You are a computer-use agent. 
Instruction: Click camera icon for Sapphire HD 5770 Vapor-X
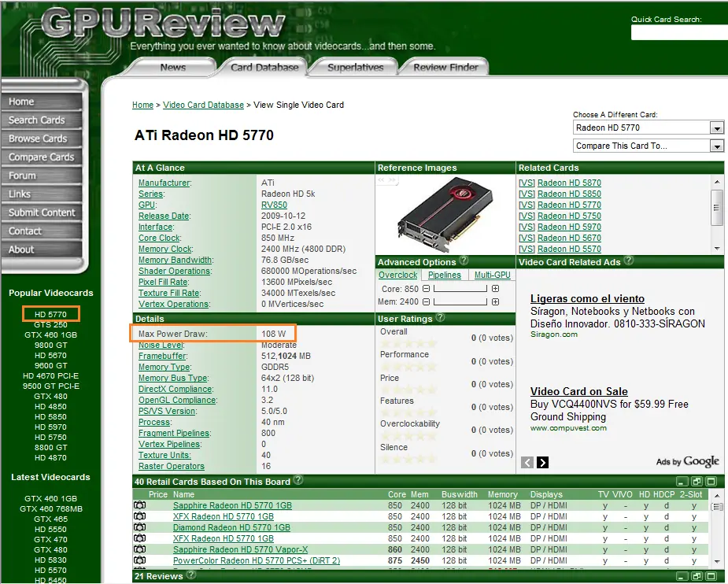pos(140,549)
